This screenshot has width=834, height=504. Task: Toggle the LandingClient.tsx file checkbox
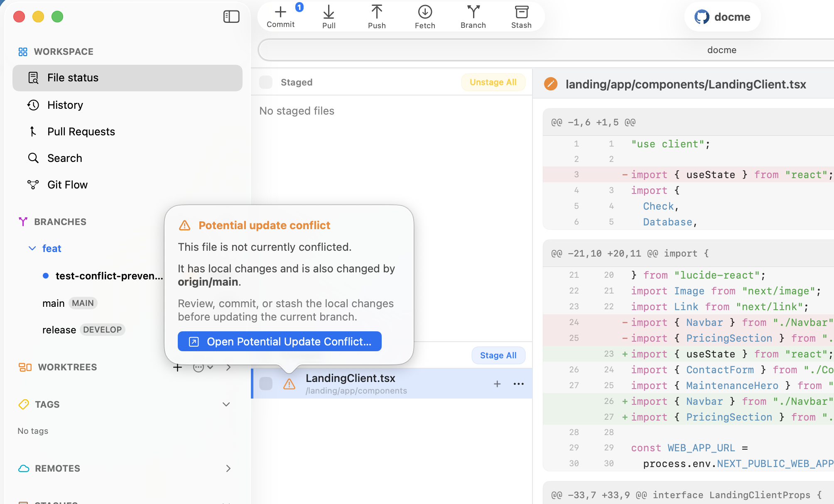[266, 384]
